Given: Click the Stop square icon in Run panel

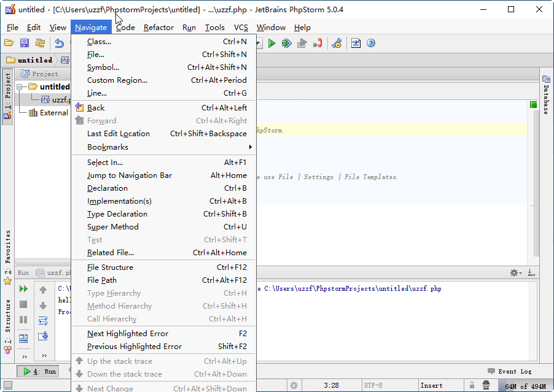Looking at the screenshot, I should (23, 304).
